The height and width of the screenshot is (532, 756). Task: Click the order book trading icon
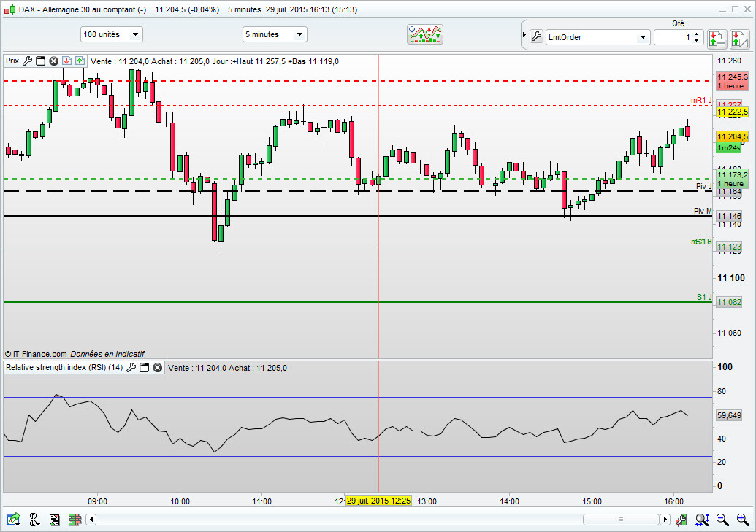coord(717,39)
